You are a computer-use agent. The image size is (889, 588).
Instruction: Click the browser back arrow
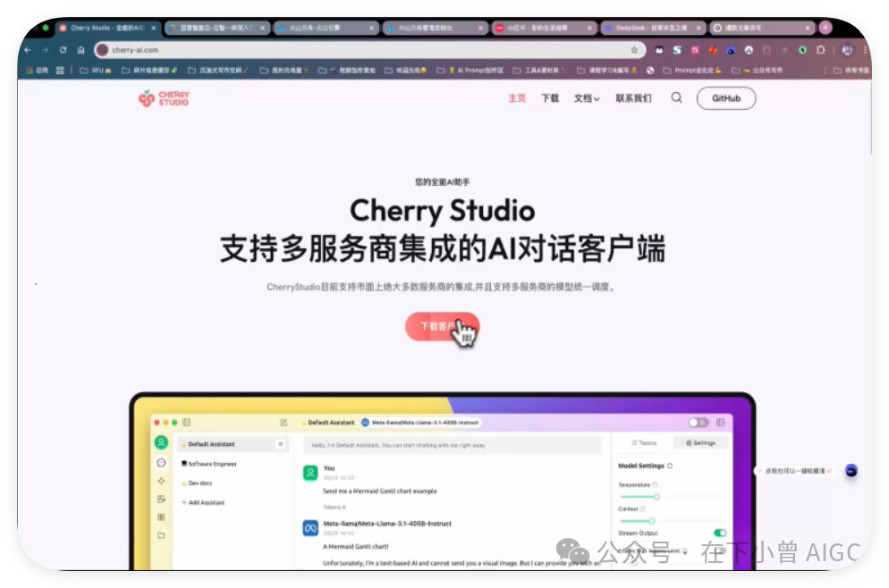click(27, 50)
